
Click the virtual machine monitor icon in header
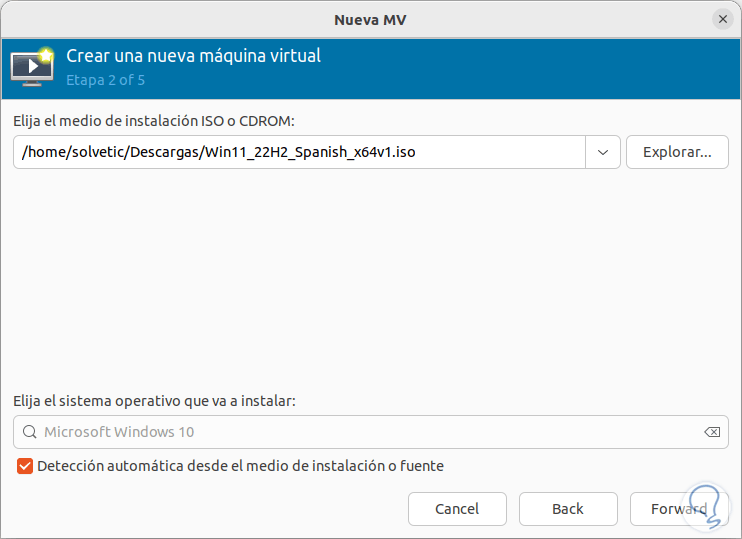[31, 66]
